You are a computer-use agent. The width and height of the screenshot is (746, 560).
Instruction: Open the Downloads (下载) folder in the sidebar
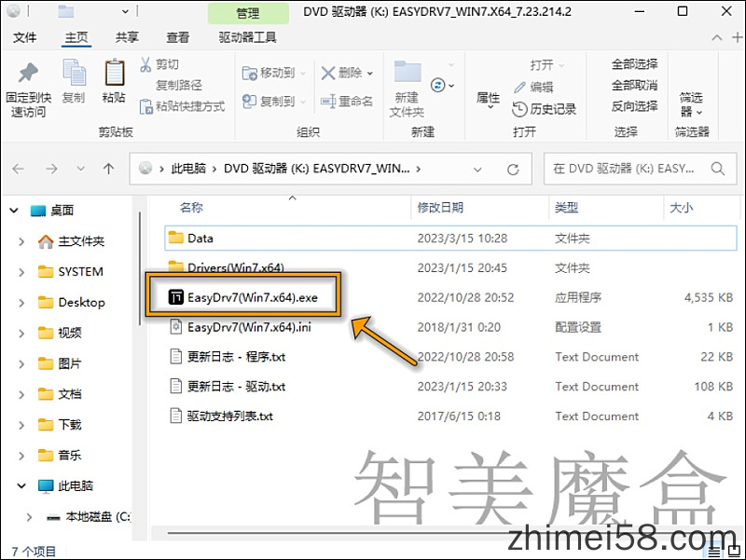(60, 425)
